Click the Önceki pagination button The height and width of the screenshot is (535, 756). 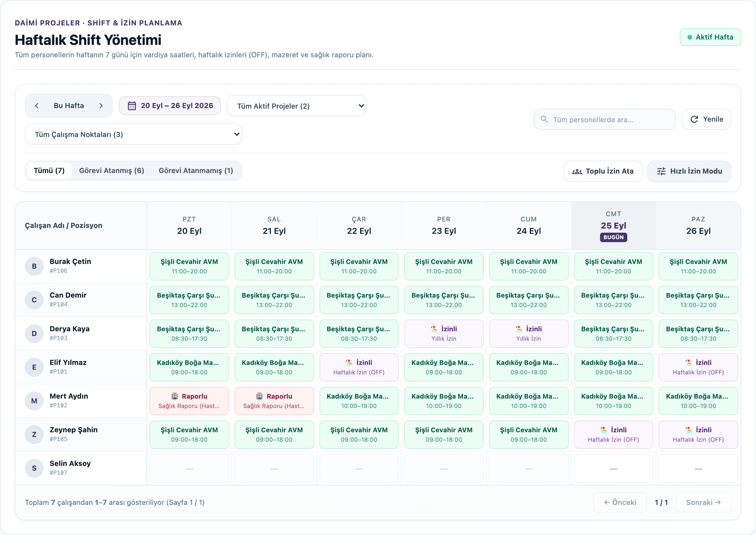point(620,503)
